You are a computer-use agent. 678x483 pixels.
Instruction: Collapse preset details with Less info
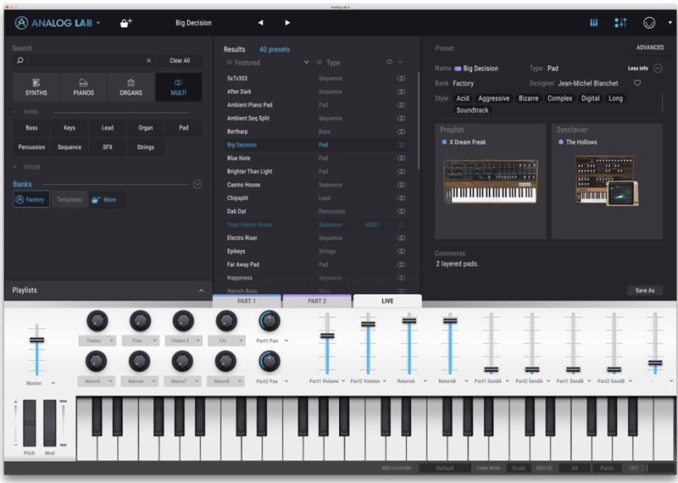pos(644,68)
